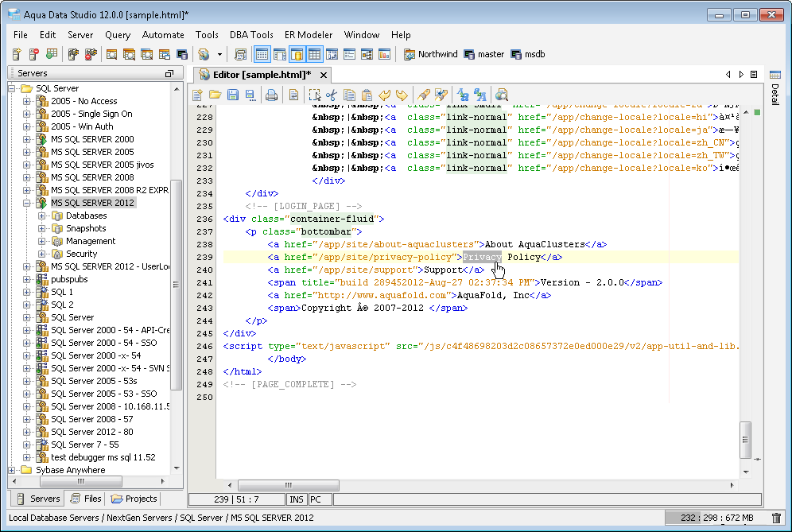The image size is (792, 532).
Task: Click the Print icon in editor toolbar
Action: point(272,95)
